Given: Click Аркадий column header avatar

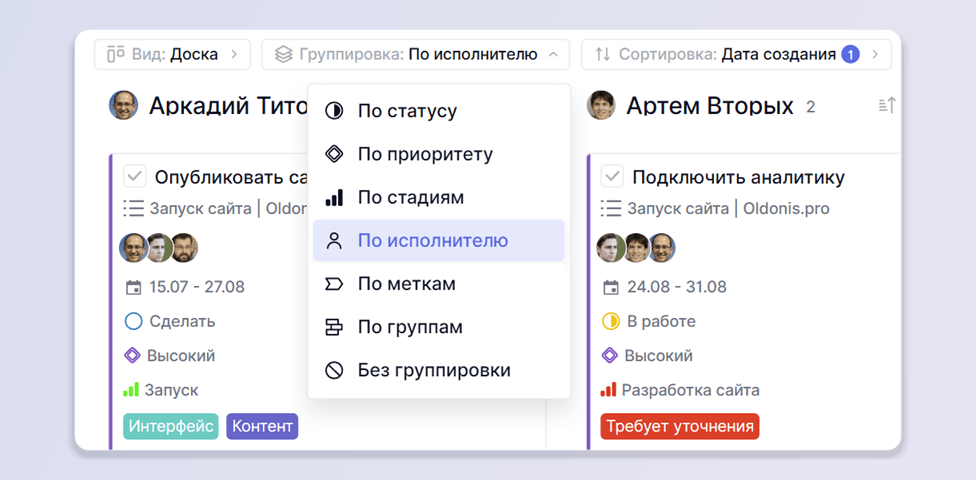Looking at the screenshot, I should pos(123,105).
